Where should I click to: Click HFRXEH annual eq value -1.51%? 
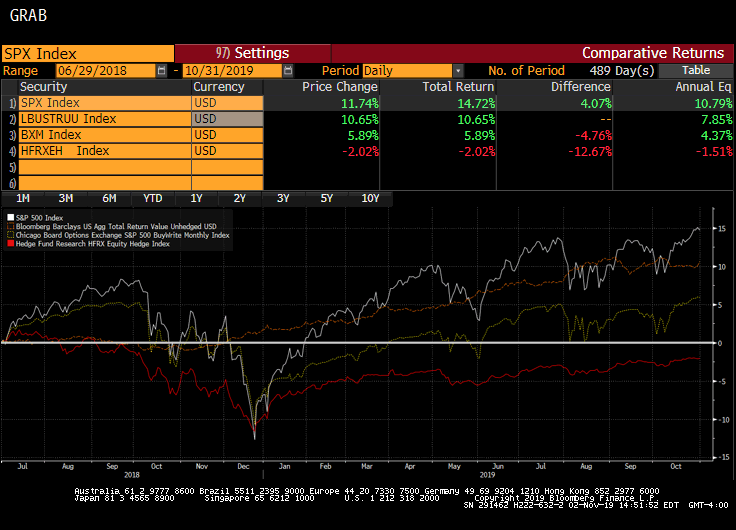click(x=713, y=152)
